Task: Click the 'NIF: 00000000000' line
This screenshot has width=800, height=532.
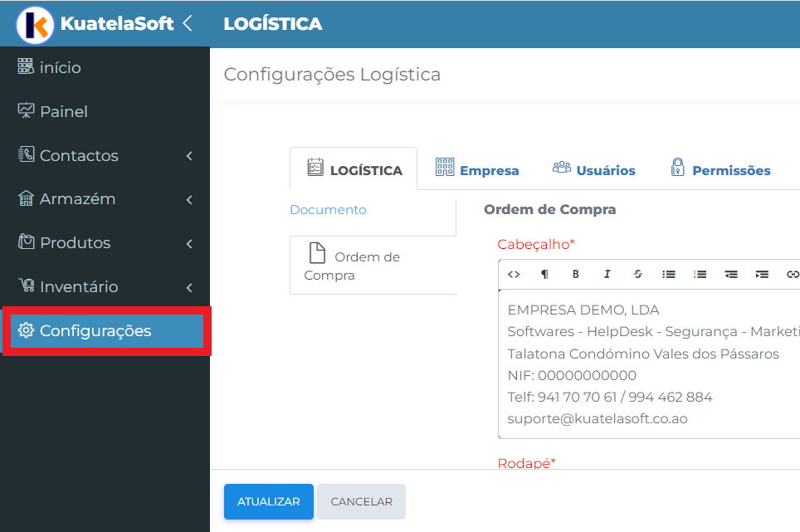Action: (x=572, y=375)
